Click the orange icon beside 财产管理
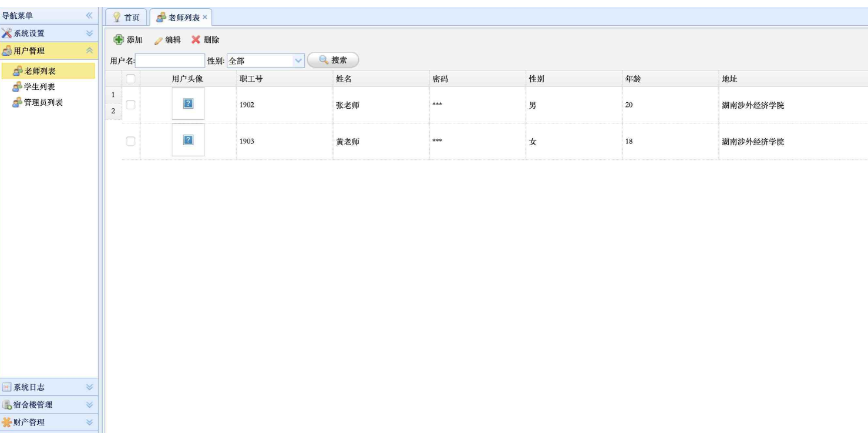 pyautogui.click(x=6, y=422)
